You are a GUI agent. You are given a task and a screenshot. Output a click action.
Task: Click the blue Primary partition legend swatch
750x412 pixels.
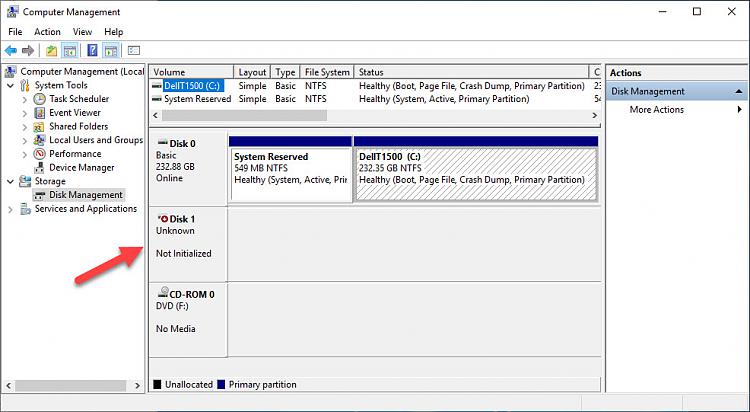[x=221, y=385]
